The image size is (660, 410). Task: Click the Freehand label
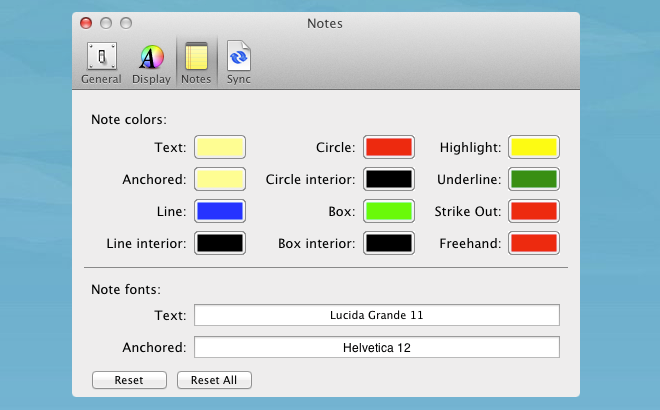pos(471,243)
